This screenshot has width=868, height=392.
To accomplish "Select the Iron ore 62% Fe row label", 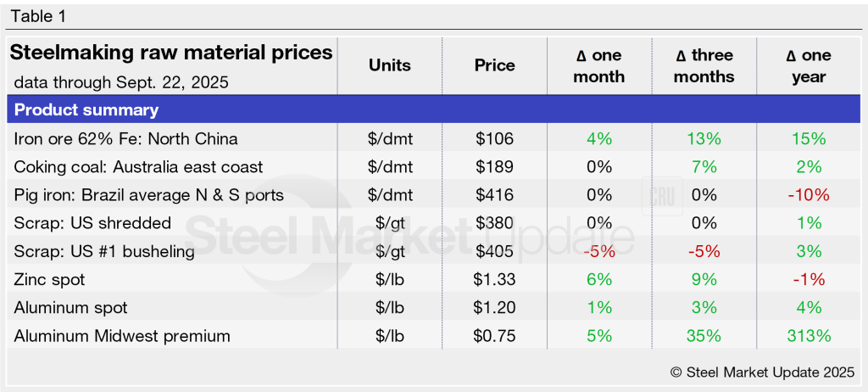I will (126, 138).
